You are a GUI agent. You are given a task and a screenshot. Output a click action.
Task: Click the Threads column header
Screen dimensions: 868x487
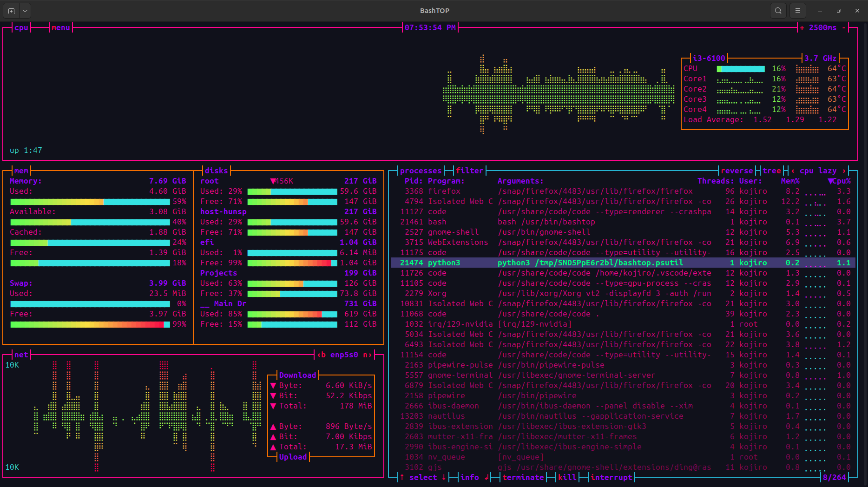point(716,181)
